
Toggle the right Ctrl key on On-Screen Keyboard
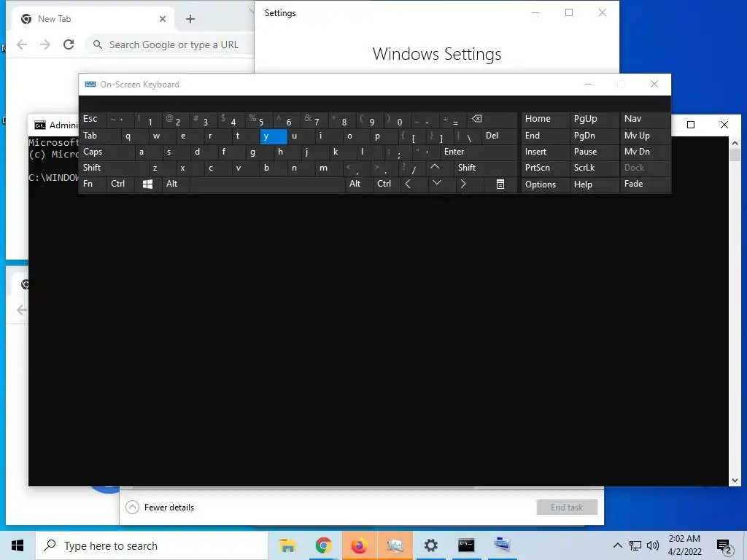pos(386,184)
